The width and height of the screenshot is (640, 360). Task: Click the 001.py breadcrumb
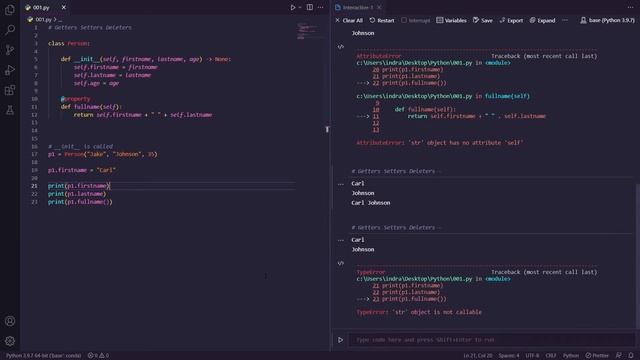coord(43,19)
